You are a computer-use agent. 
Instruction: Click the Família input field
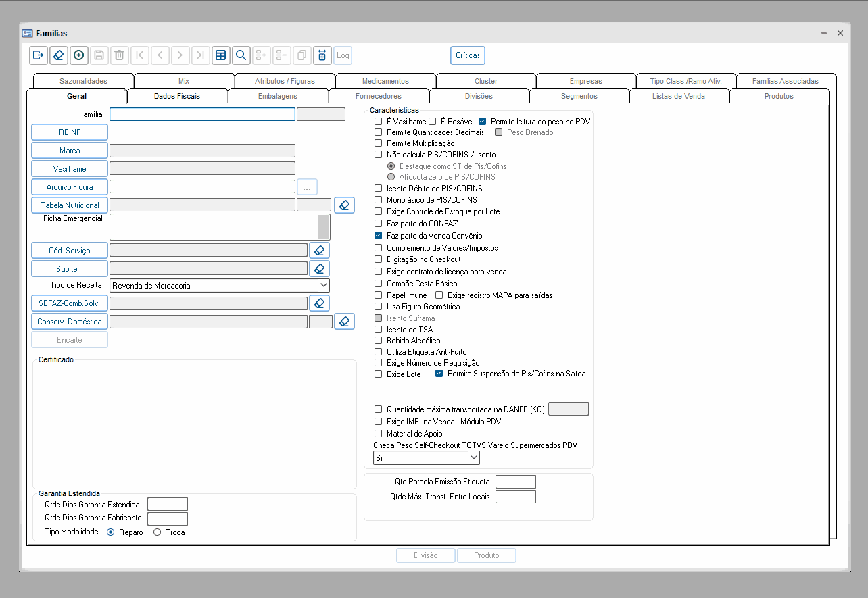[203, 114]
